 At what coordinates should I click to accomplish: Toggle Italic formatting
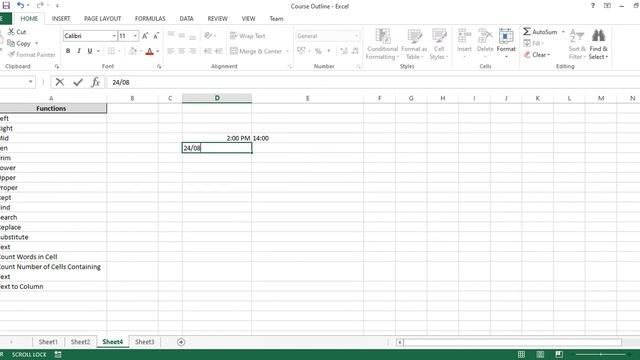[79, 51]
